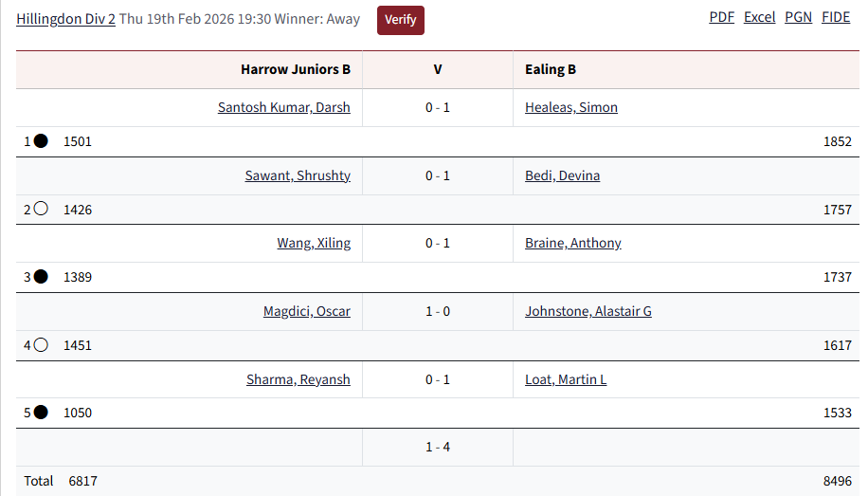The width and height of the screenshot is (868, 496).
Task: Click the black piece icon on board 3
Action: pos(41,277)
